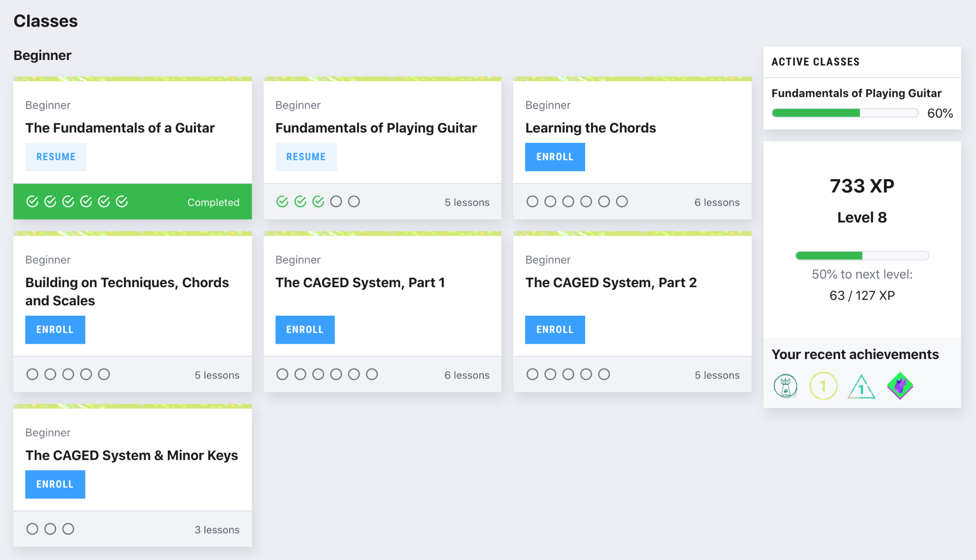The width and height of the screenshot is (976, 560).
Task: Enroll in The CAGED System, Part 1
Action: (x=305, y=330)
